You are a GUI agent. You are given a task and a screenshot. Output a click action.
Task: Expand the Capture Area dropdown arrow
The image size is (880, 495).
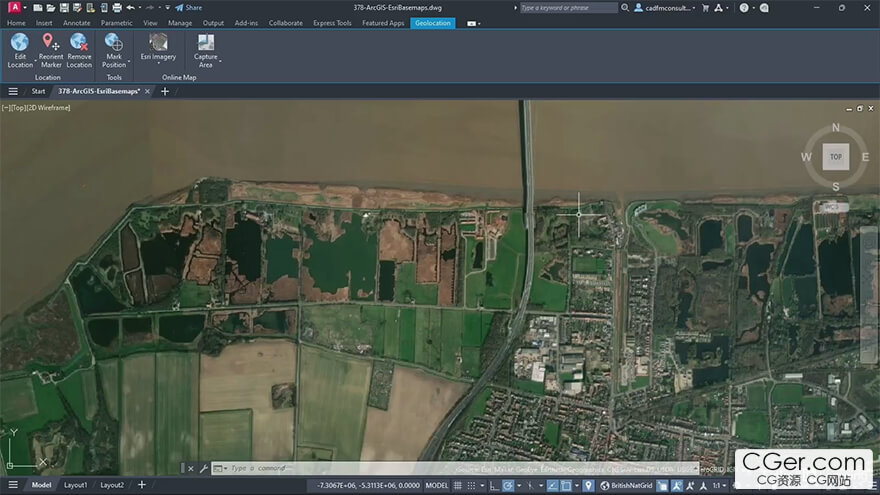[221, 61]
